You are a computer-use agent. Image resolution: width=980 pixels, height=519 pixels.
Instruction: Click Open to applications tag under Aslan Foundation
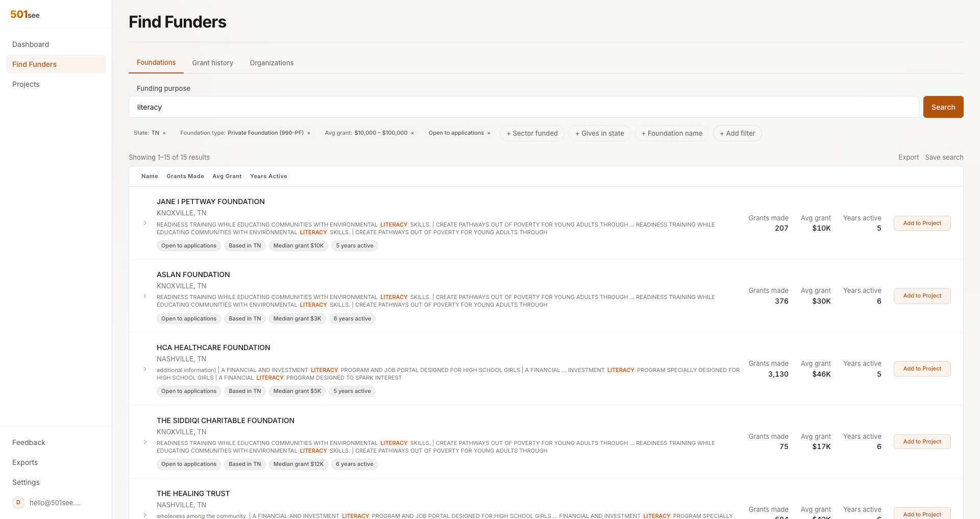coord(189,319)
